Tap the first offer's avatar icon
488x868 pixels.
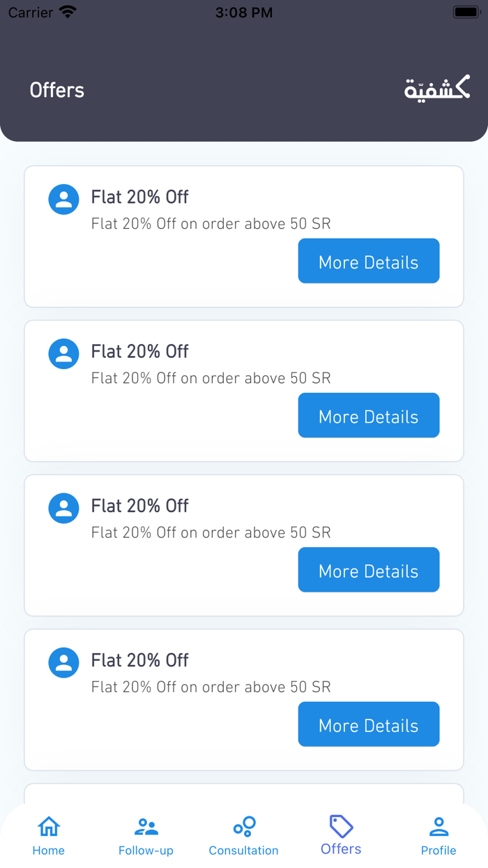[63, 200]
